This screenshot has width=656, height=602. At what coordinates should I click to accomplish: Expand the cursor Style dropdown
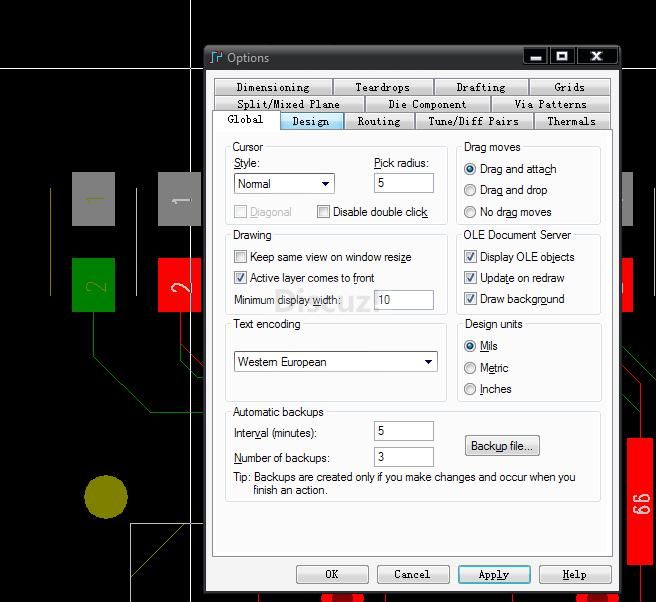click(284, 184)
